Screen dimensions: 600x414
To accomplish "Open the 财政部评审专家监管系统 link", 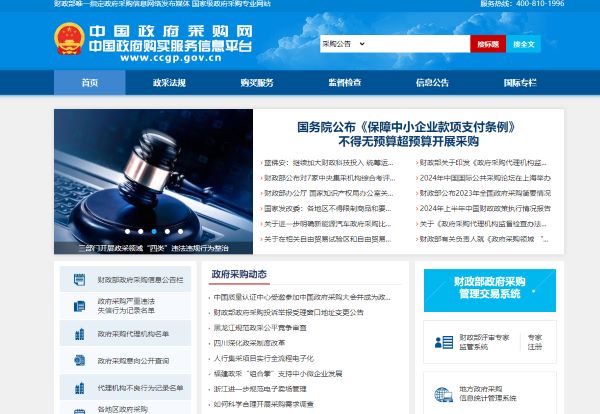I will (484, 342).
